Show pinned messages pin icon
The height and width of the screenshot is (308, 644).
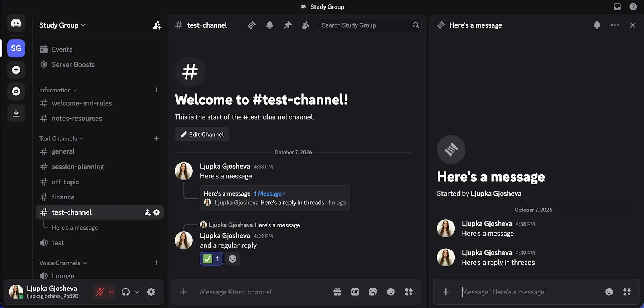tap(288, 25)
